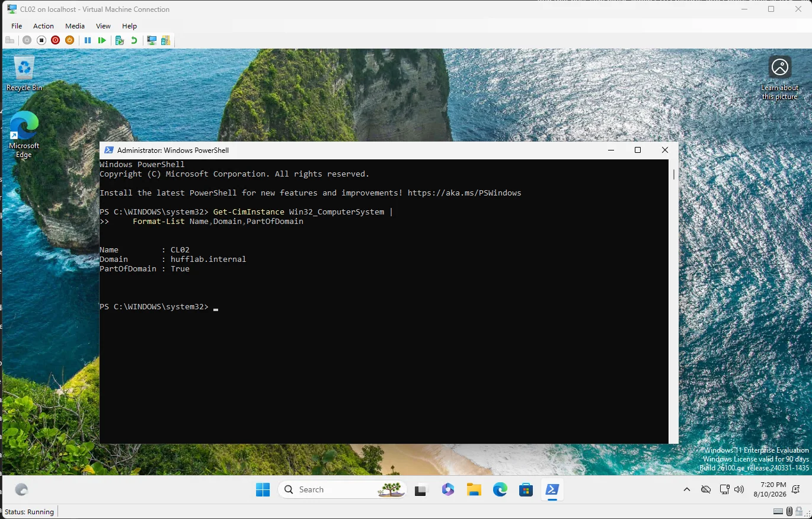812x519 pixels.
Task: Open the Windows Start menu
Action: pyautogui.click(x=263, y=489)
